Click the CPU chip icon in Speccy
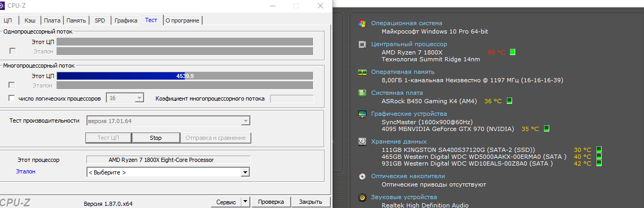 362,45
